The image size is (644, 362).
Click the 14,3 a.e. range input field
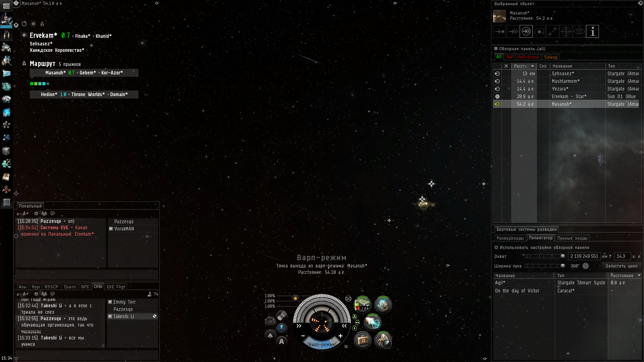[622, 256]
